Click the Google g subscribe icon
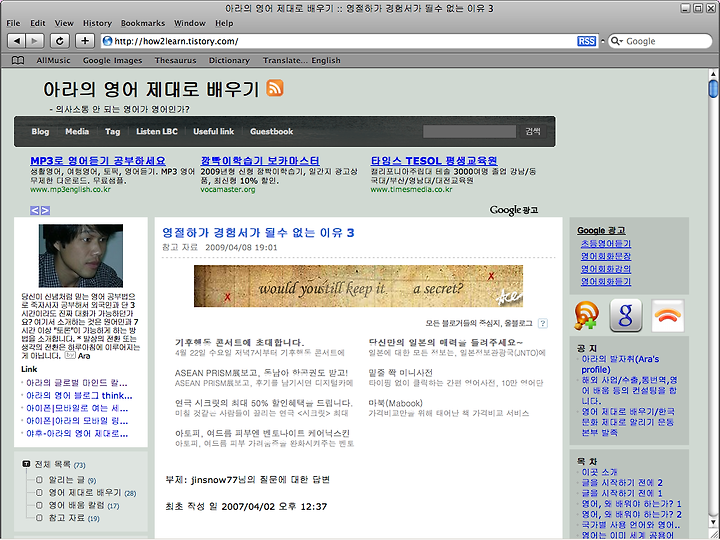This screenshot has width=720, height=540. click(x=625, y=315)
